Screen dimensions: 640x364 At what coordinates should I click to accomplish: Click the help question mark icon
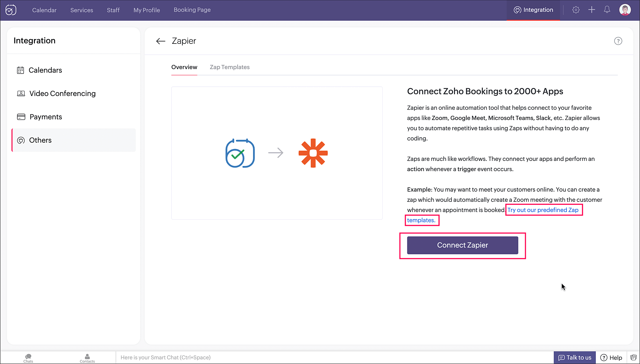click(x=618, y=41)
